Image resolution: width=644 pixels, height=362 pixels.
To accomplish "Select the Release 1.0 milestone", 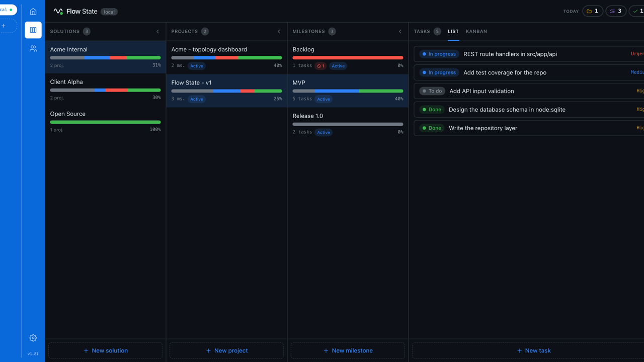I will point(348,124).
